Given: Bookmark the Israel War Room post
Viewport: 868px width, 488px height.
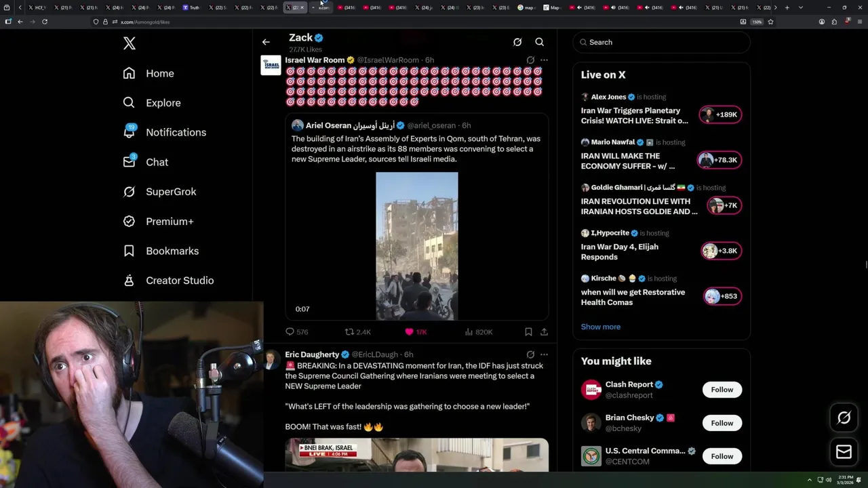Looking at the screenshot, I should tap(528, 332).
